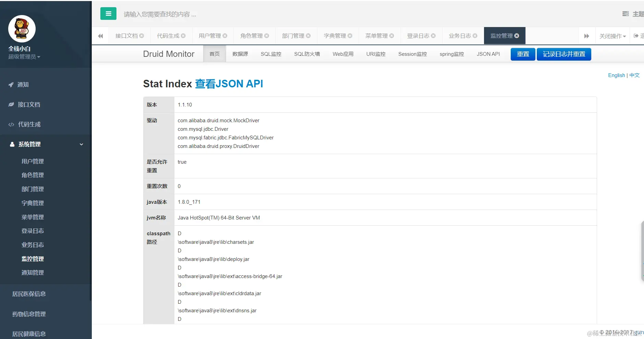The image size is (644, 339).
Task: Close the 代码生成 tab with its x icon
Action: [183, 36]
